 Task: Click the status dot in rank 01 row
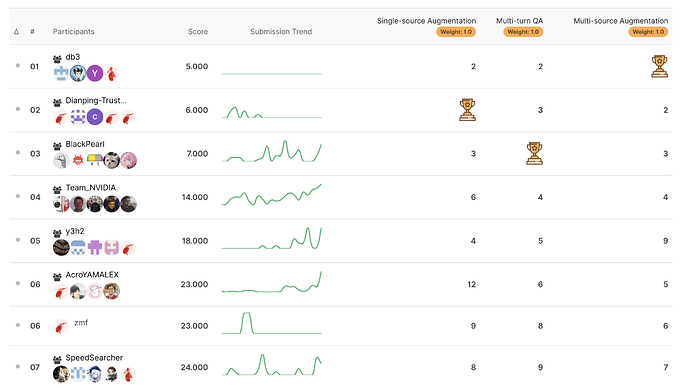click(18, 66)
